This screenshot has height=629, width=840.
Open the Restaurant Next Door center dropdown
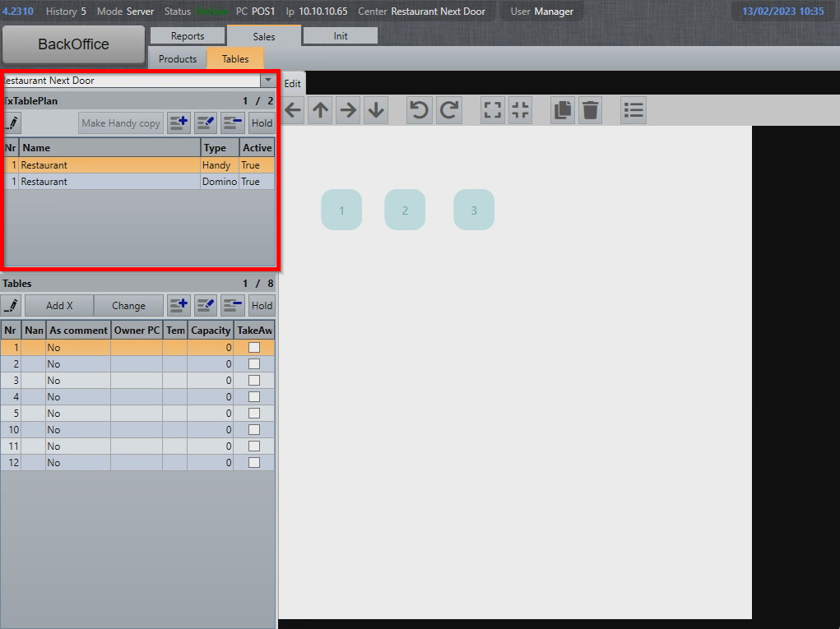tap(269, 81)
